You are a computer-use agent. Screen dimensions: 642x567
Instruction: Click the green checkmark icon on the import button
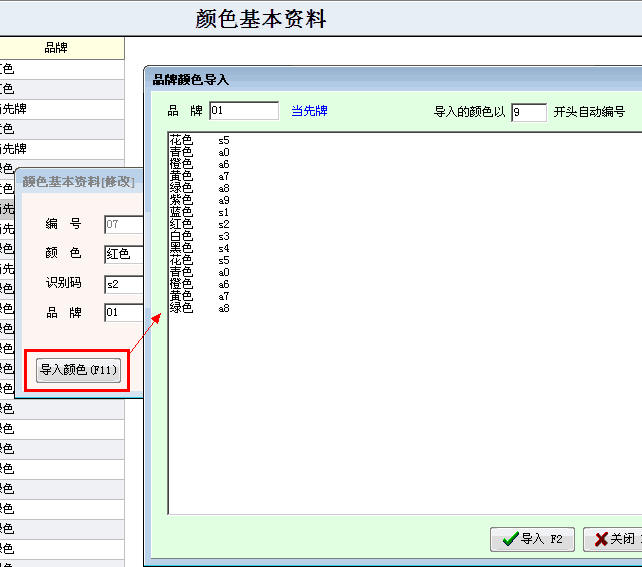pyautogui.click(x=510, y=539)
